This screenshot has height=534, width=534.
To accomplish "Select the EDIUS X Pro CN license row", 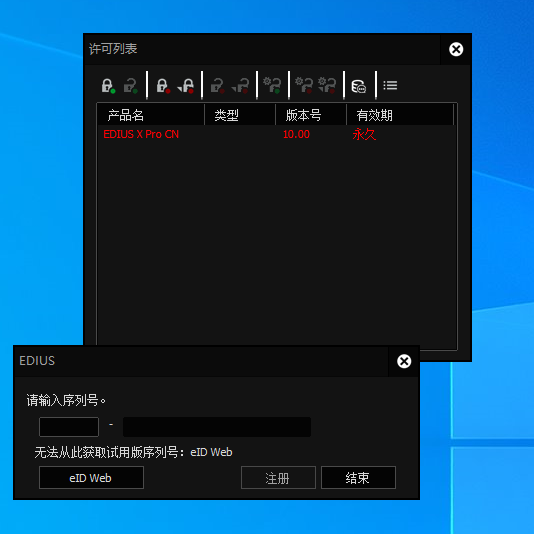I will (277, 134).
